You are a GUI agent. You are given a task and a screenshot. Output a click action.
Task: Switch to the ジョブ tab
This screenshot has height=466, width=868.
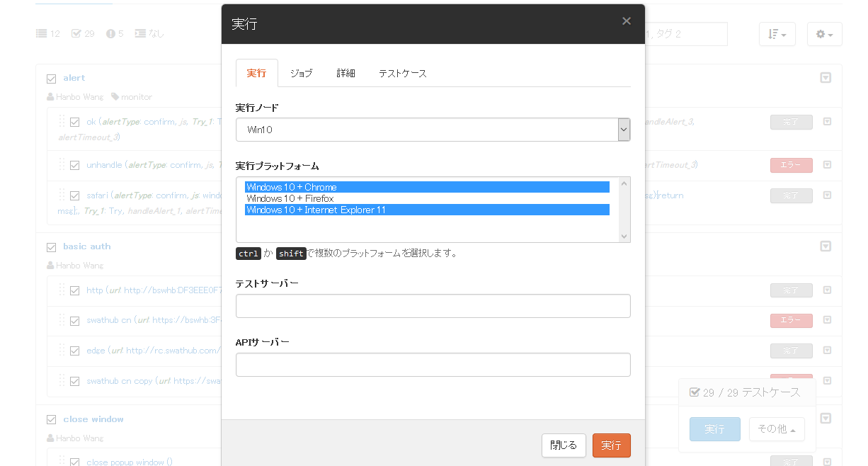pyautogui.click(x=301, y=74)
